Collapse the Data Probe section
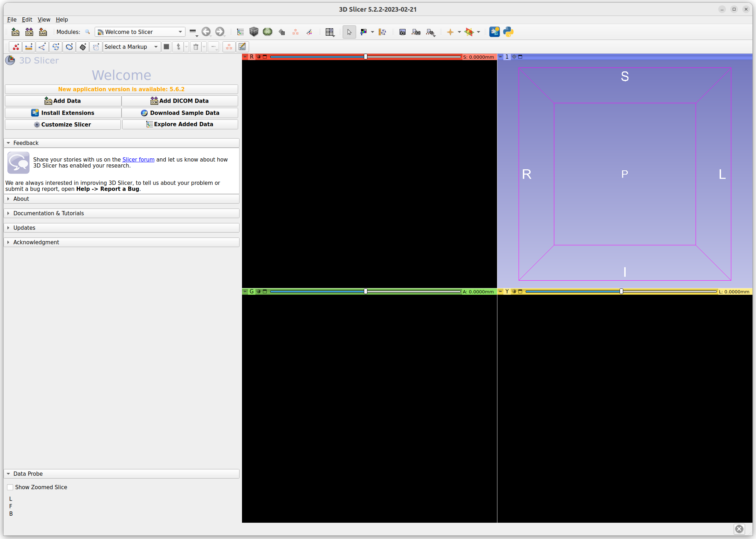The image size is (756, 539). point(122,474)
